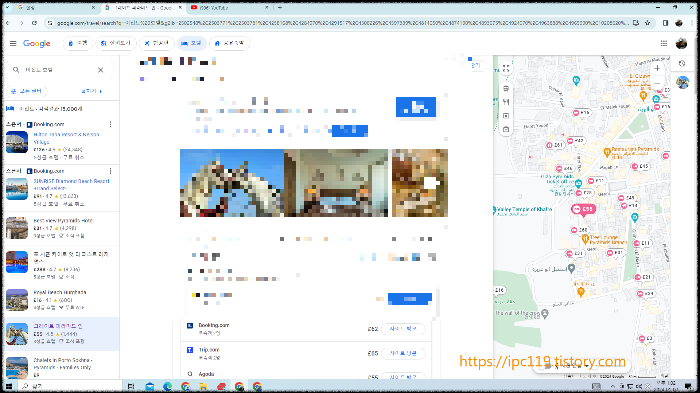The image size is (700, 393).
Task: Select Chalets in Porto Sokhna result
Action: click(62, 364)
